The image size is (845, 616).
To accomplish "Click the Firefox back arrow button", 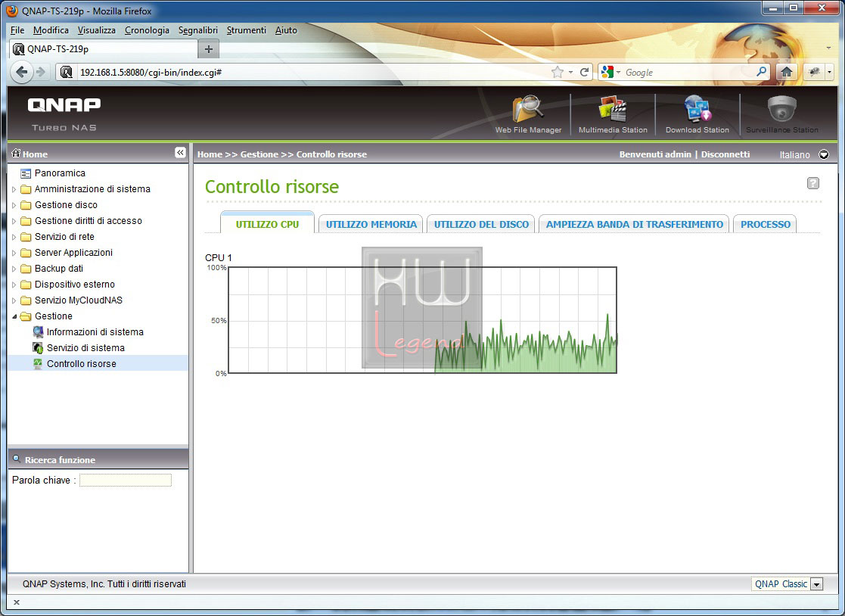I will point(21,72).
